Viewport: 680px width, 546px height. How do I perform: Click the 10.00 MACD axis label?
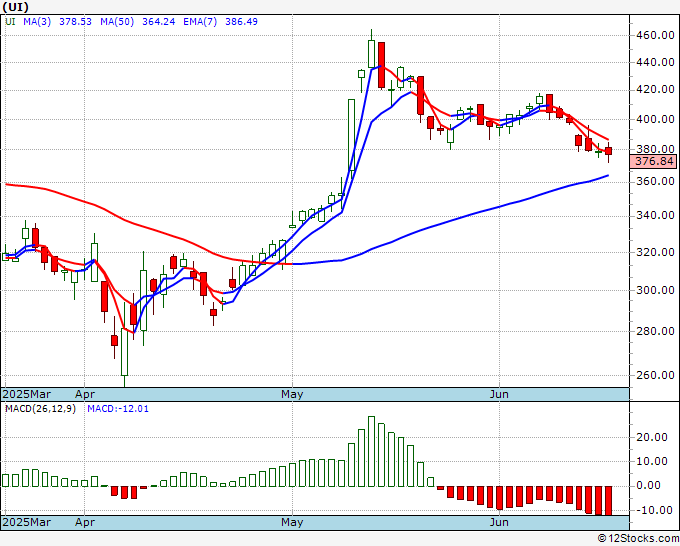652,461
